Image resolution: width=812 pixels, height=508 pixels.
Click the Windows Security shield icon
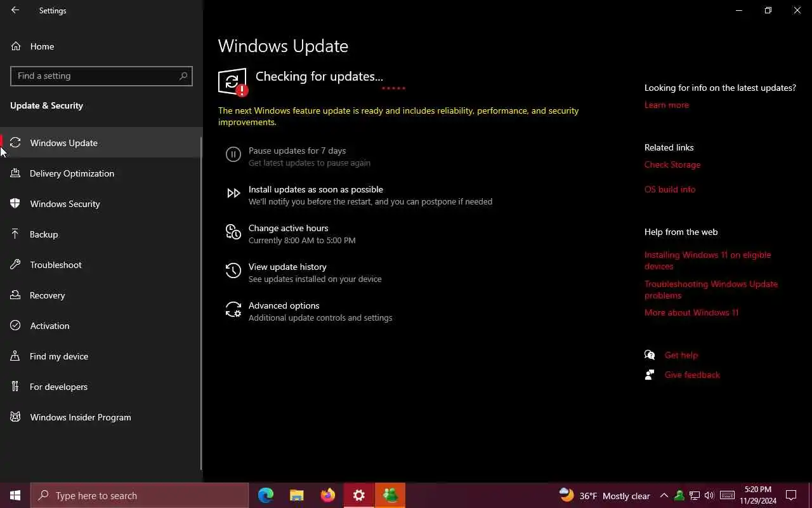(16, 203)
